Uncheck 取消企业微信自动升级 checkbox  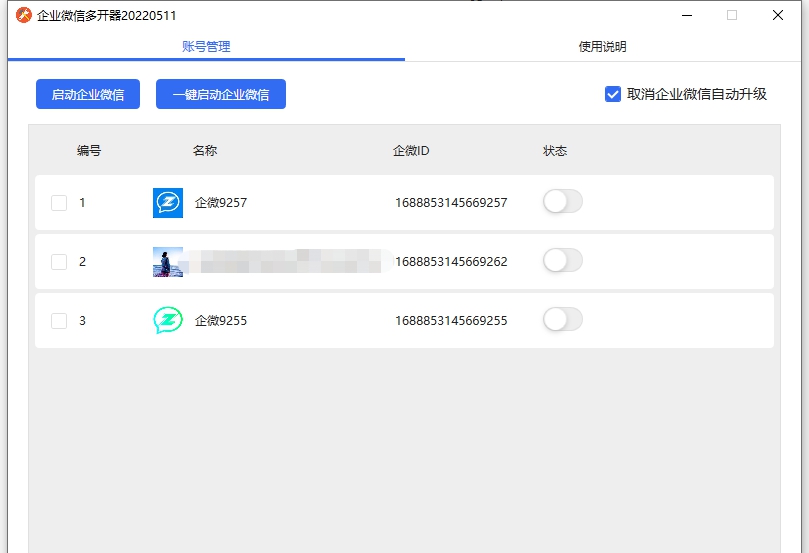coord(612,94)
